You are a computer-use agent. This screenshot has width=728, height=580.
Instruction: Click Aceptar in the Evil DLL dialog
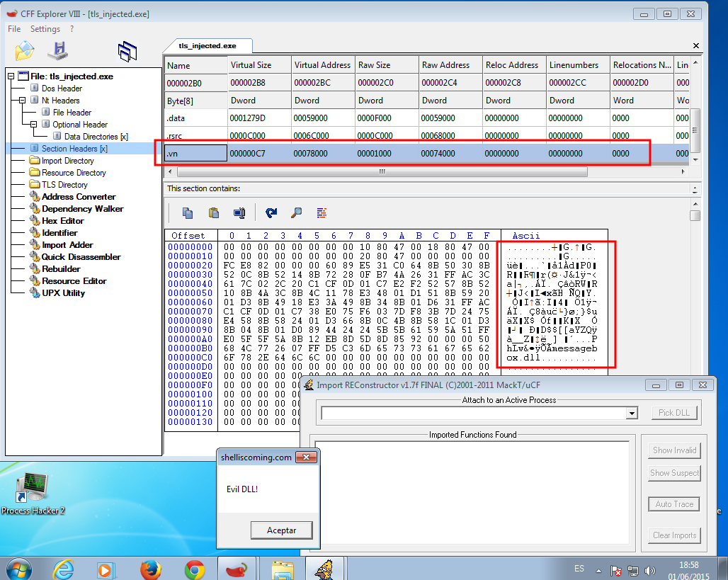point(282,530)
